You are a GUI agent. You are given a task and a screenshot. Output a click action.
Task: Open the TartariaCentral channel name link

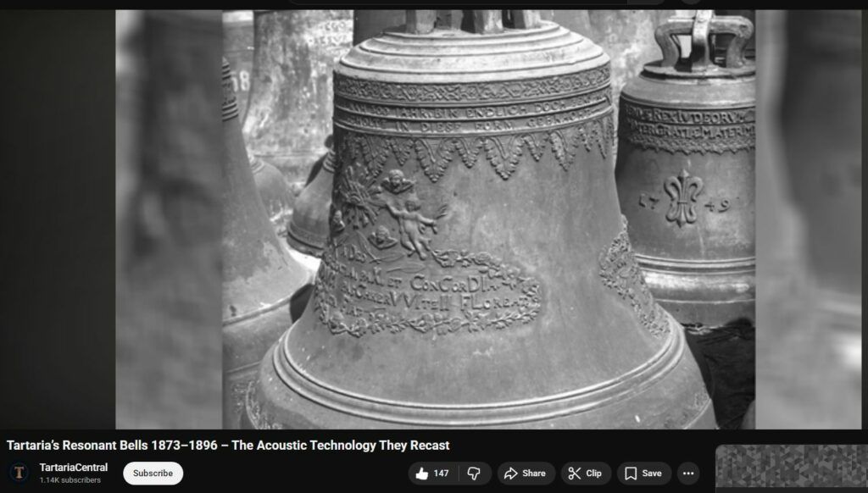point(74,468)
